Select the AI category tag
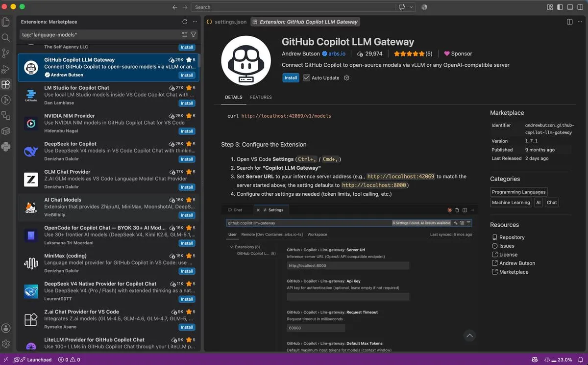The image size is (588, 365). (539, 202)
